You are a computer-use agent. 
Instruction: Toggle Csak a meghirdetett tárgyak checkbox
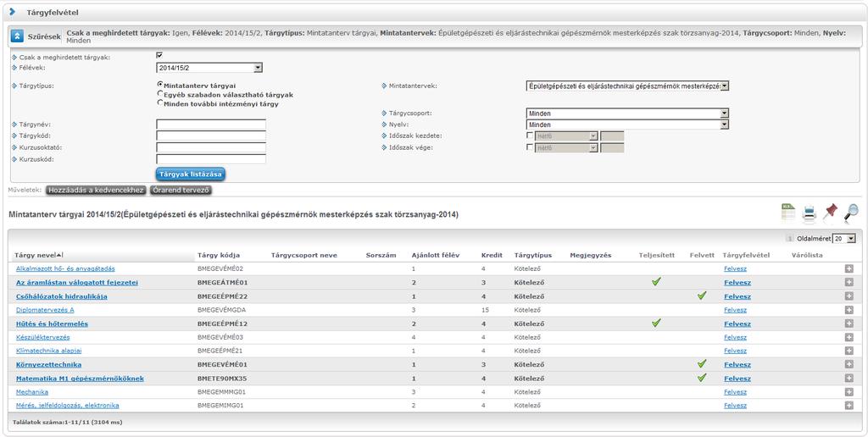(159, 55)
